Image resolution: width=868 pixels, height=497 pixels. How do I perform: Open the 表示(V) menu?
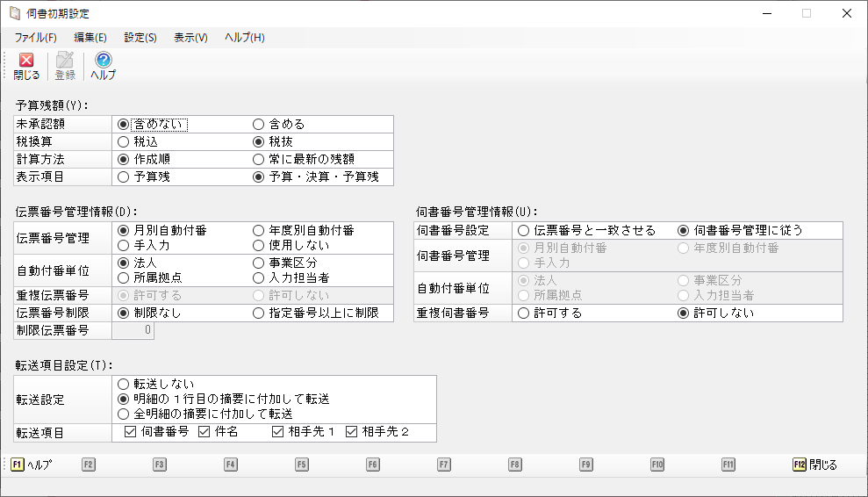pyautogui.click(x=190, y=38)
